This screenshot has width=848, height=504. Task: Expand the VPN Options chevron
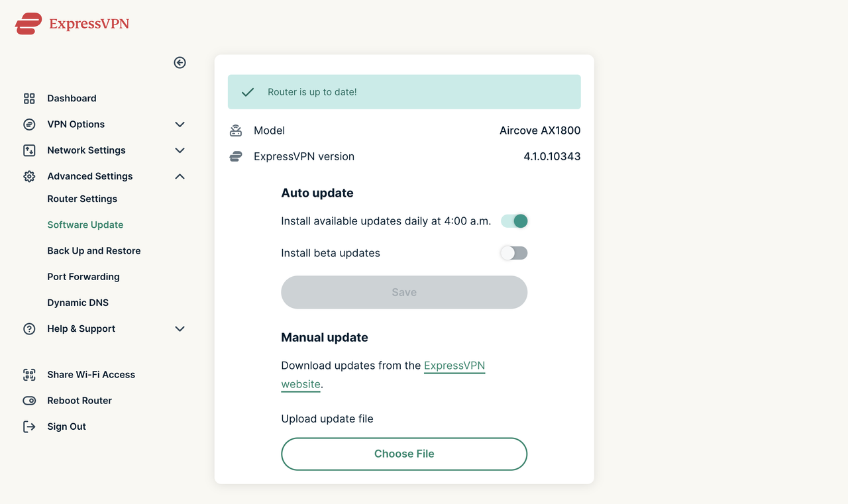click(180, 125)
